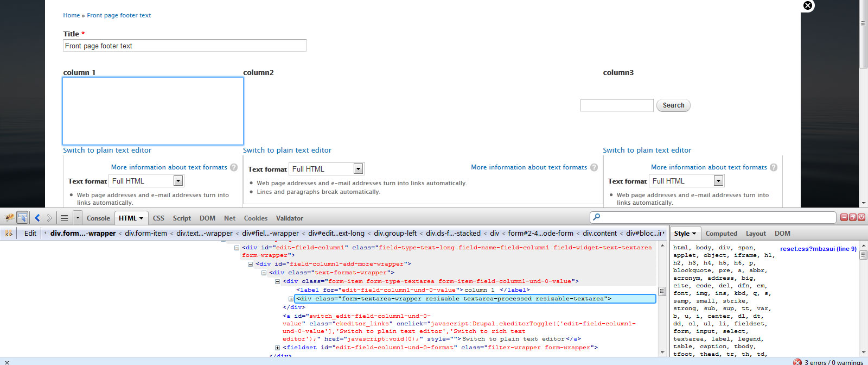Screen dimensions: 868x365
Task: Click the page's vertical scrollbar thumb
Action: pyautogui.click(x=863, y=34)
